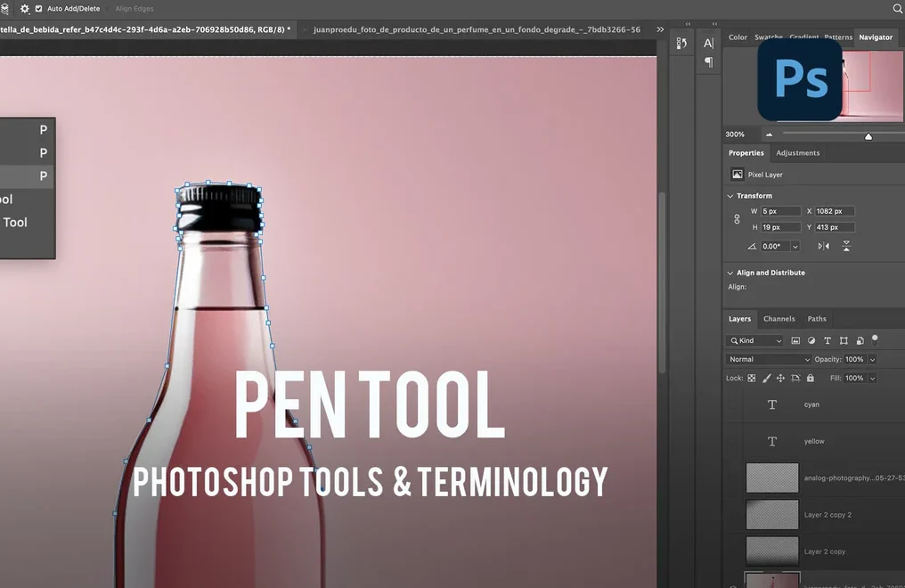This screenshot has width=905, height=588.
Task: Open the History panel icon
Action: point(681,43)
